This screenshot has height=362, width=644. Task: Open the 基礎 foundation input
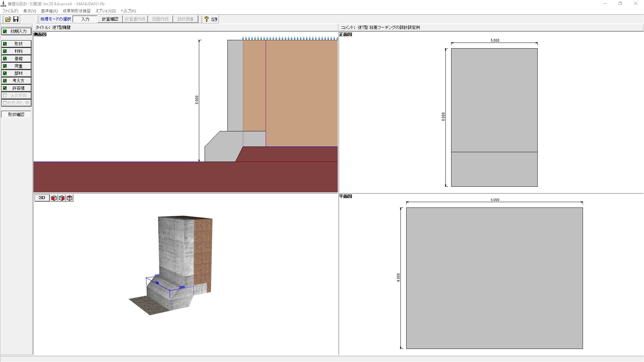(16, 59)
